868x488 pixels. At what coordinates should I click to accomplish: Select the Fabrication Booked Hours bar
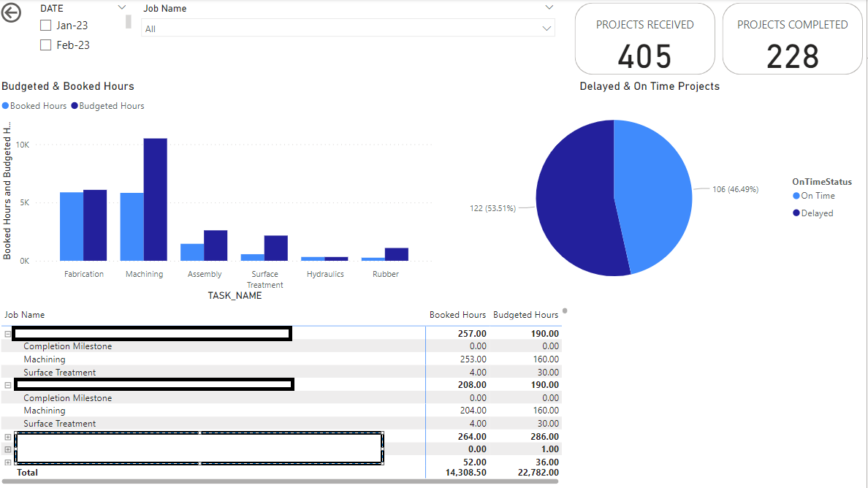[x=72, y=227]
